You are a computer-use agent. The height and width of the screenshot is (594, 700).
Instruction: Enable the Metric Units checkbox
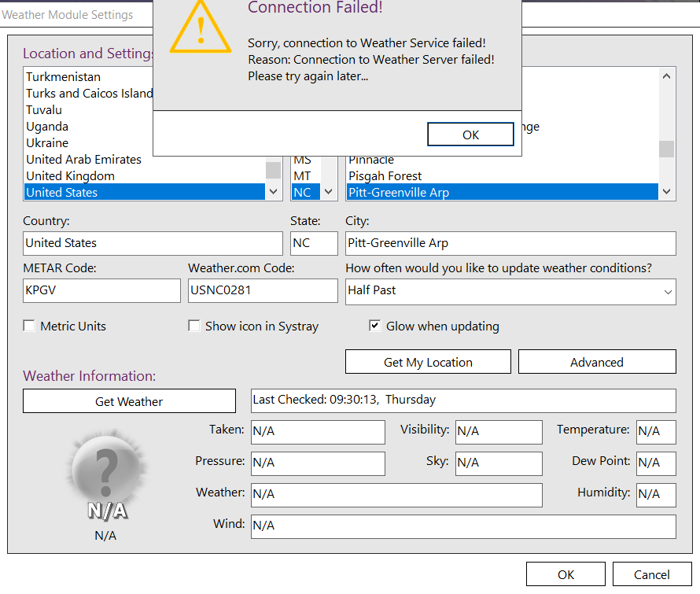(29, 326)
